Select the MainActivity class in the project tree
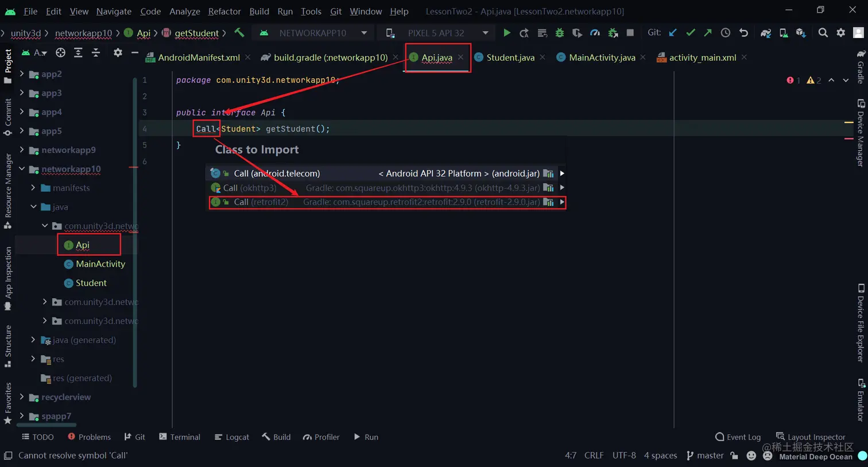 pos(94,264)
